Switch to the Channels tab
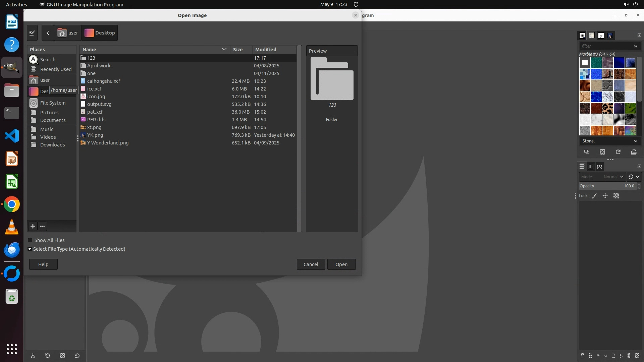The height and width of the screenshot is (362, 644). click(591, 167)
